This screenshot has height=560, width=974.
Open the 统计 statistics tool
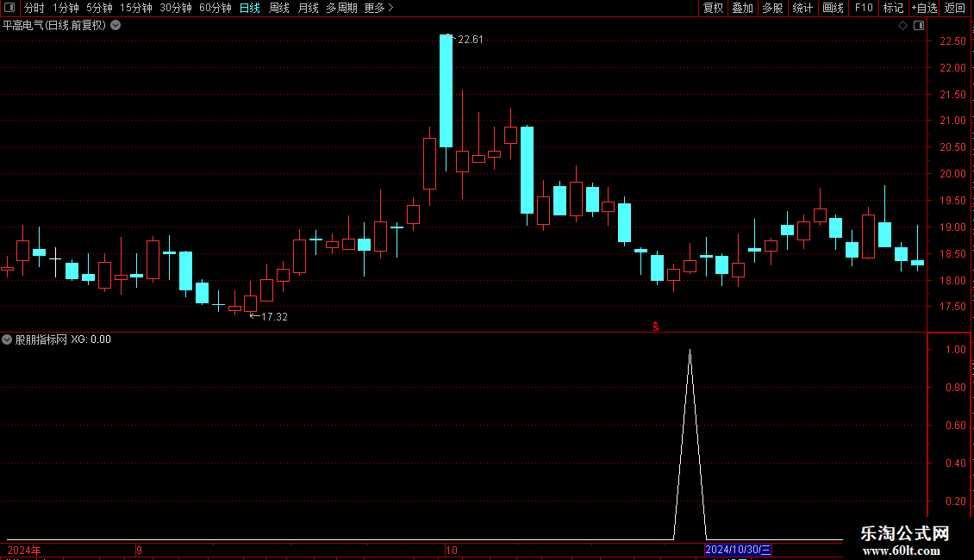point(802,8)
